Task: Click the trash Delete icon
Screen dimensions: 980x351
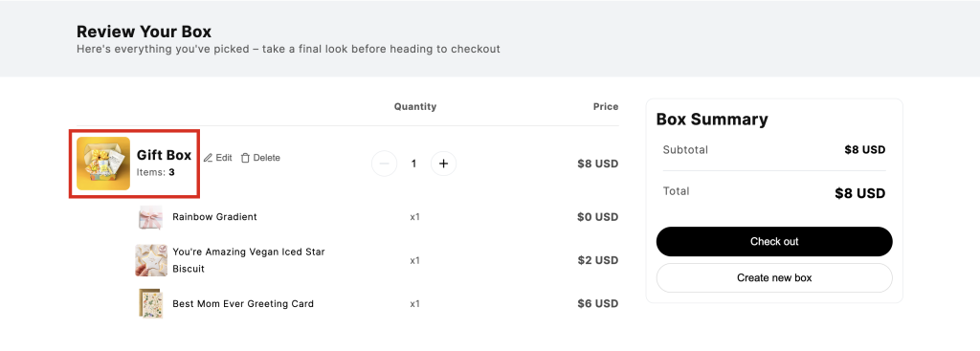Action: 245,158
